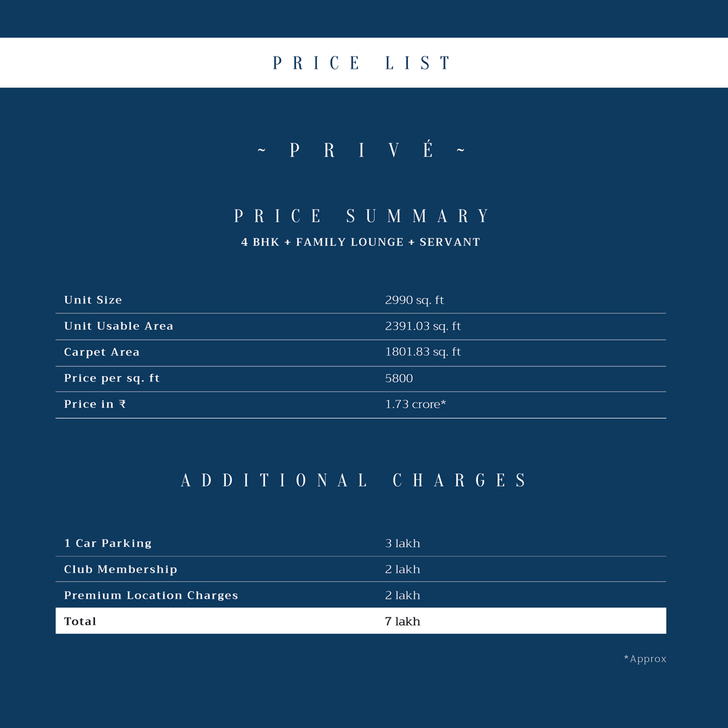Viewport: 728px width, 728px height.
Task: Click the ADDITIONAL CHARGES heading
Action: [x=354, y=480]
